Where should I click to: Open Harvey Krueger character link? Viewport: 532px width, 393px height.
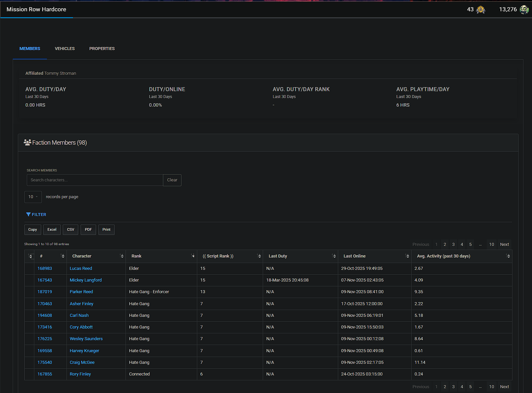84,351
